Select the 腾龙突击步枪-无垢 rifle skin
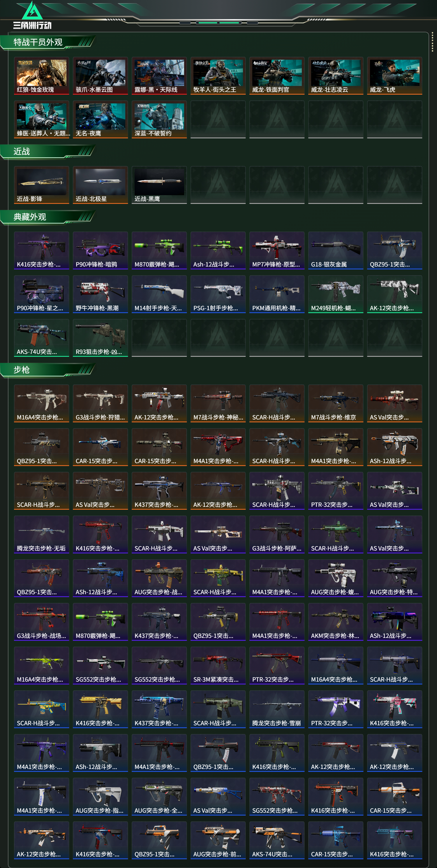437x868 pixels. [x=41, y=534]
